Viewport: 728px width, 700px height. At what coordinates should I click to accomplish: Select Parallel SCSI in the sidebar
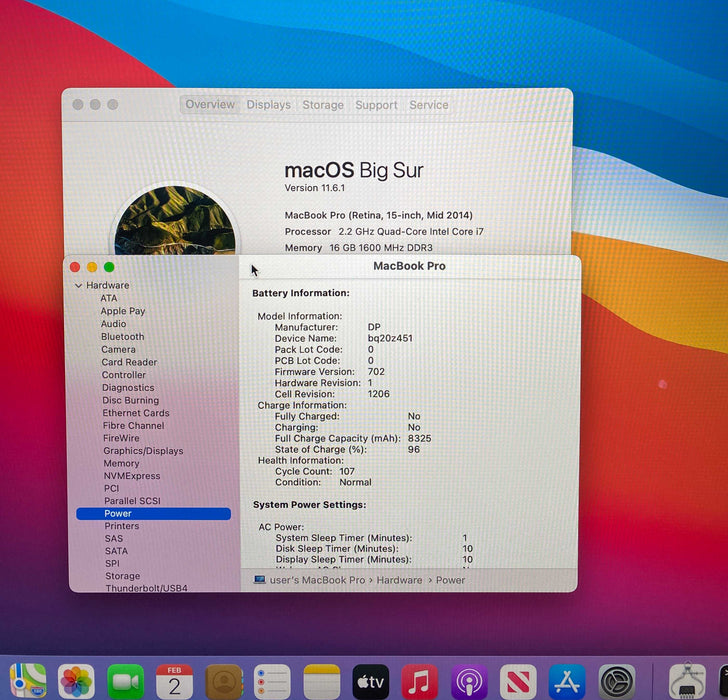[x=132, y=501]
